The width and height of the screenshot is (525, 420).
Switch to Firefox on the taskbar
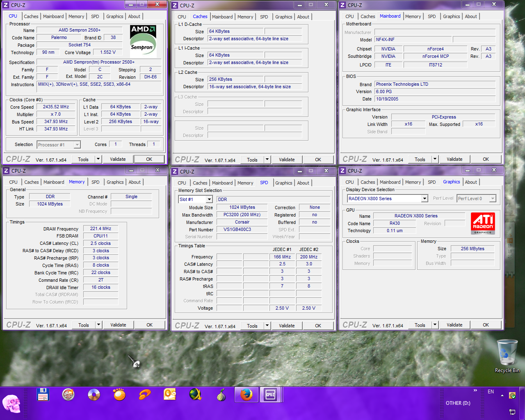tap(247, 395)
